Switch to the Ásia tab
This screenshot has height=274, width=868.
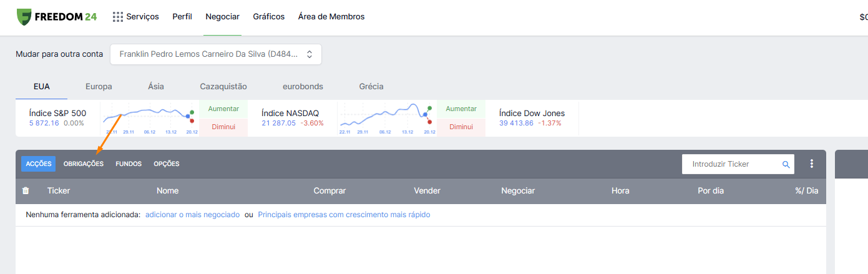pos(156,87)
